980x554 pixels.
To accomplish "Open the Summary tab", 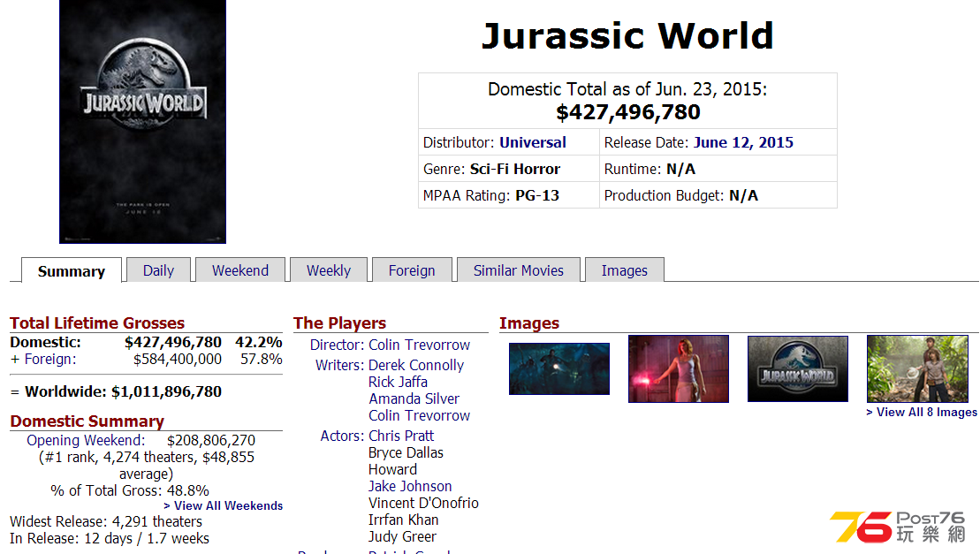I will [72, 271].
